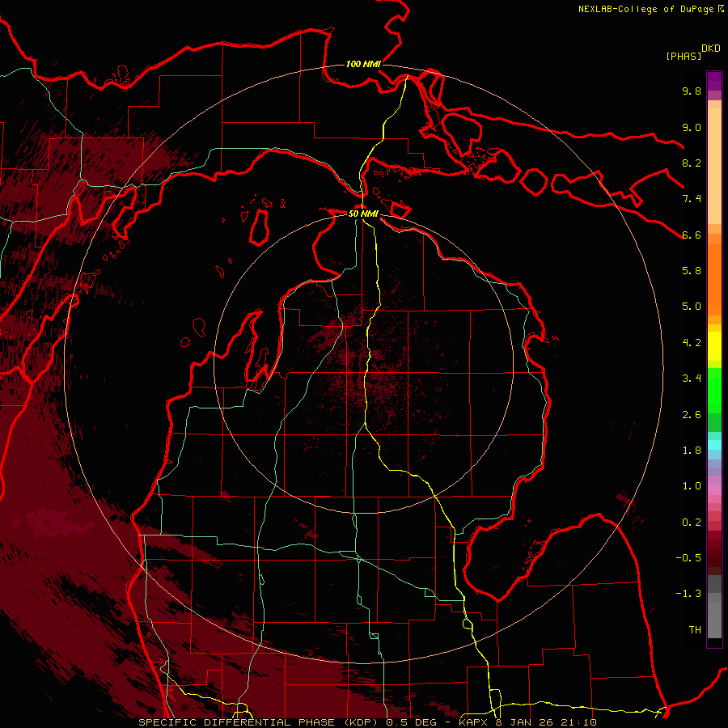Click the 5.8 scale value
Viewport: 728px width, 728px height.
coord(692,271)
